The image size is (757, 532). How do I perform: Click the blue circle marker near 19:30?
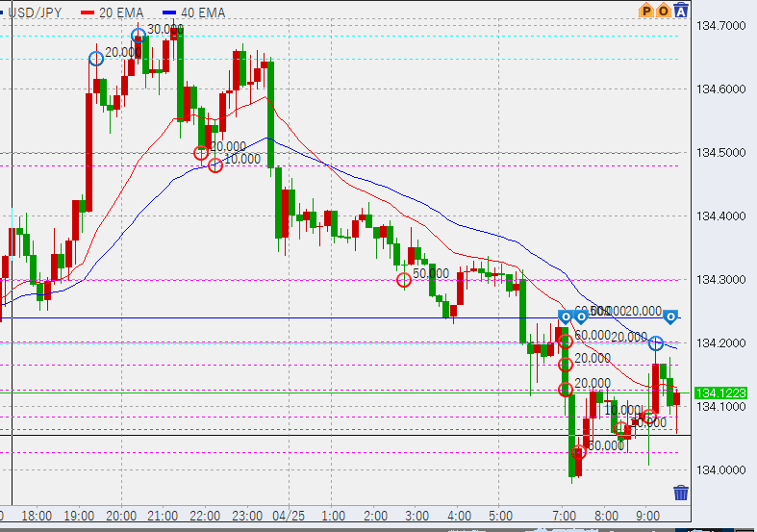pos(96,59)
